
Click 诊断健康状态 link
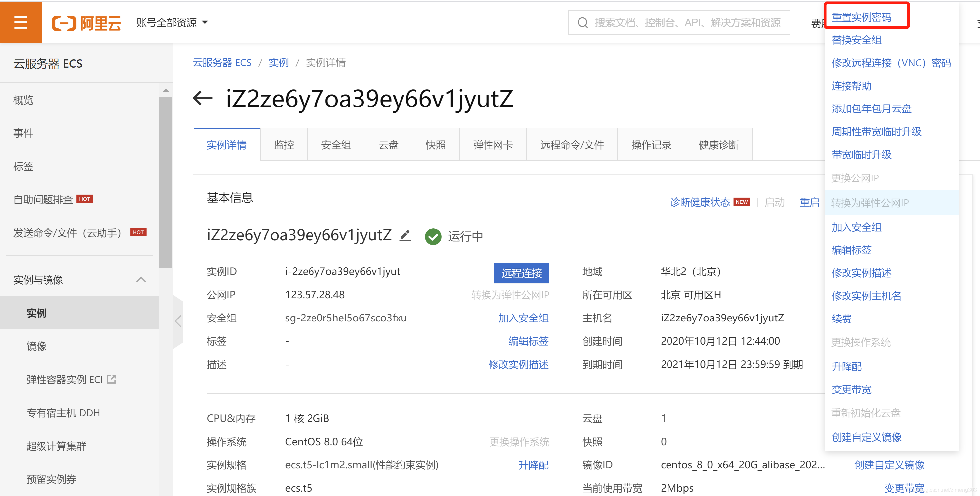pyautogui.click(x=700, y=202)
